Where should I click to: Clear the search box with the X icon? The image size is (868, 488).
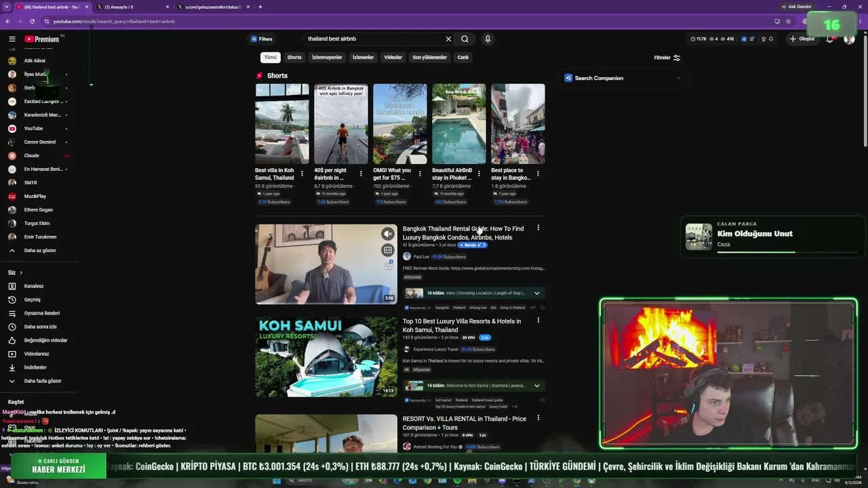coord(448,39)
